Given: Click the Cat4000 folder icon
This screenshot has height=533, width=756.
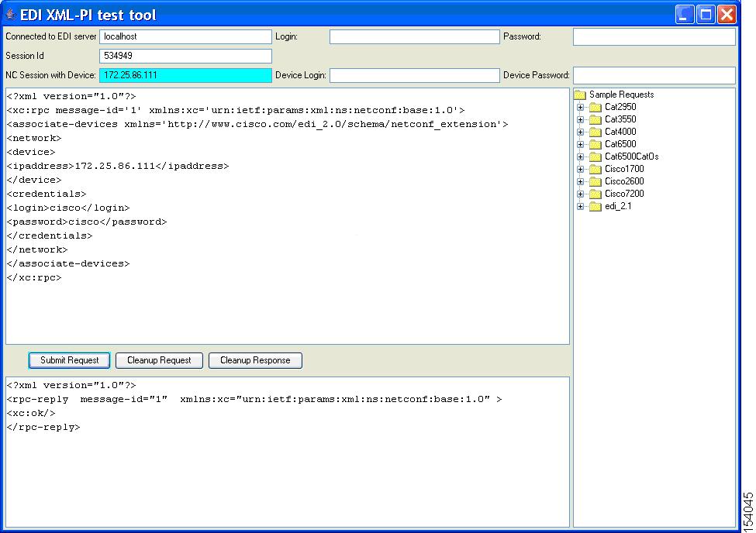Looking at the screenshot, I should pyautogui.click(x=595, y=132).
